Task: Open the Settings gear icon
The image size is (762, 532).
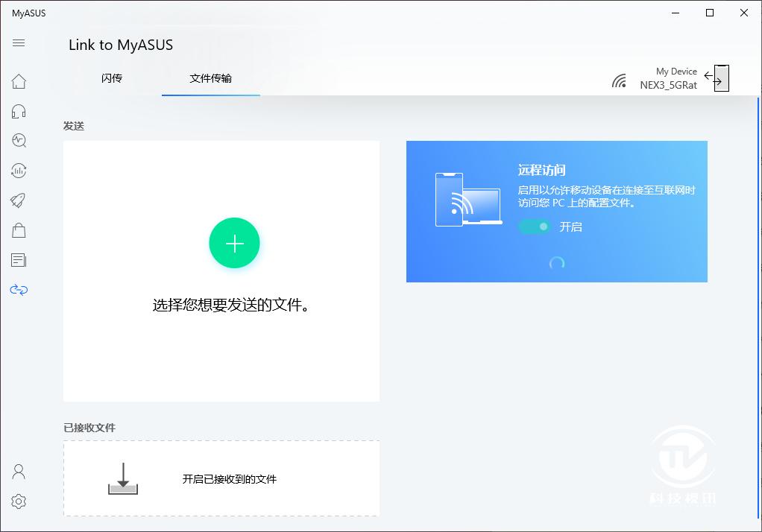Action: pos(19,501)
